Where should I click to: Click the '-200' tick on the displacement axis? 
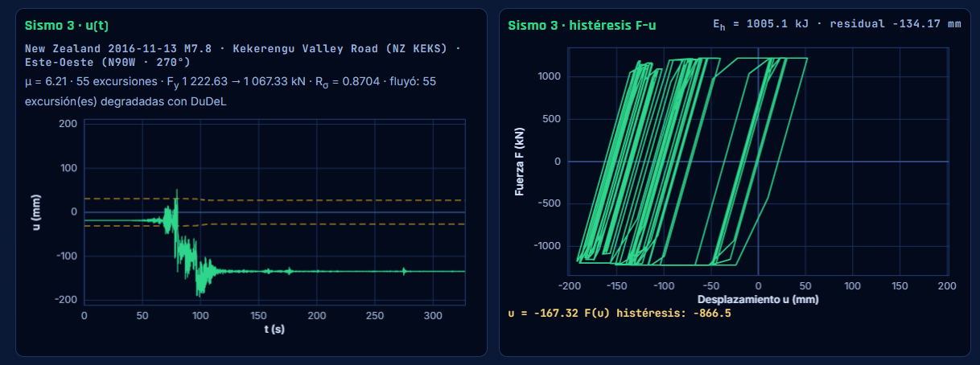pos(569,285)
